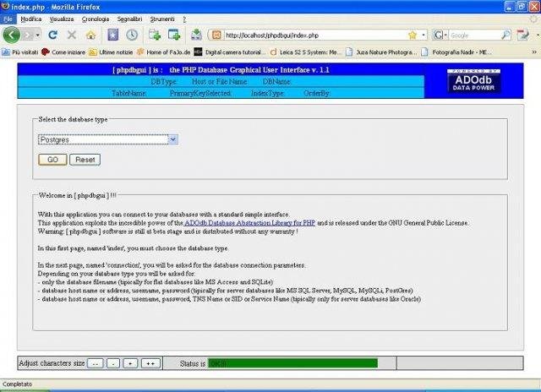Click the single + character size button
This screenshot has width=541, height=392.
pos(130,363)
